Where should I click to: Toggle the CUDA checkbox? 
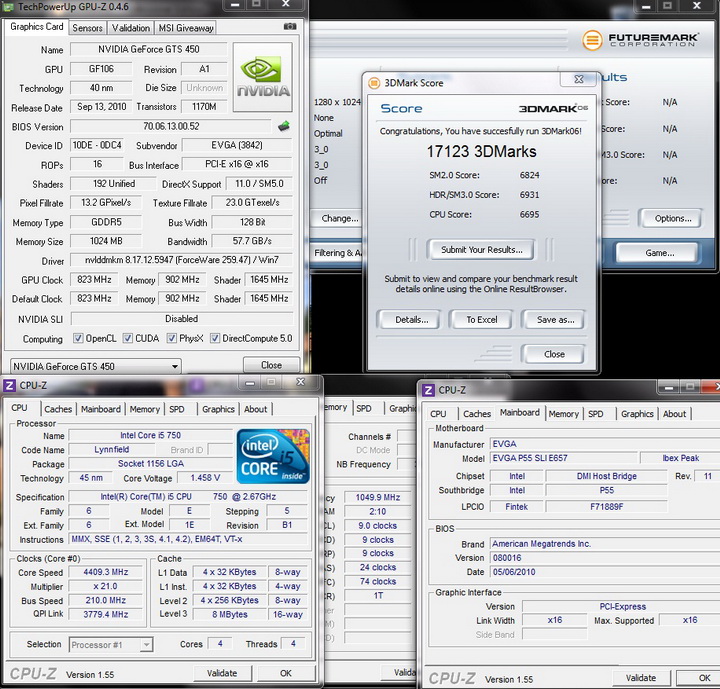tap(128, 339)
